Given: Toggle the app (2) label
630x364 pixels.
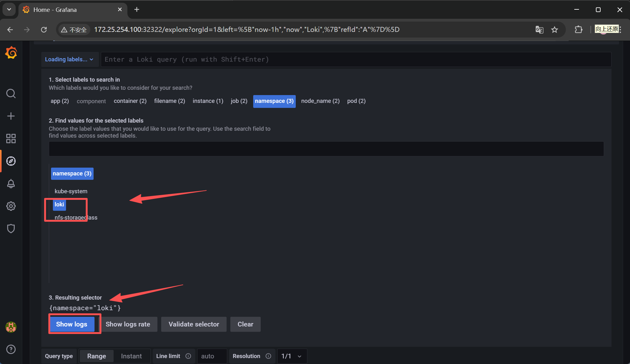Looking at the screenshot, I should tap(60, 101).
